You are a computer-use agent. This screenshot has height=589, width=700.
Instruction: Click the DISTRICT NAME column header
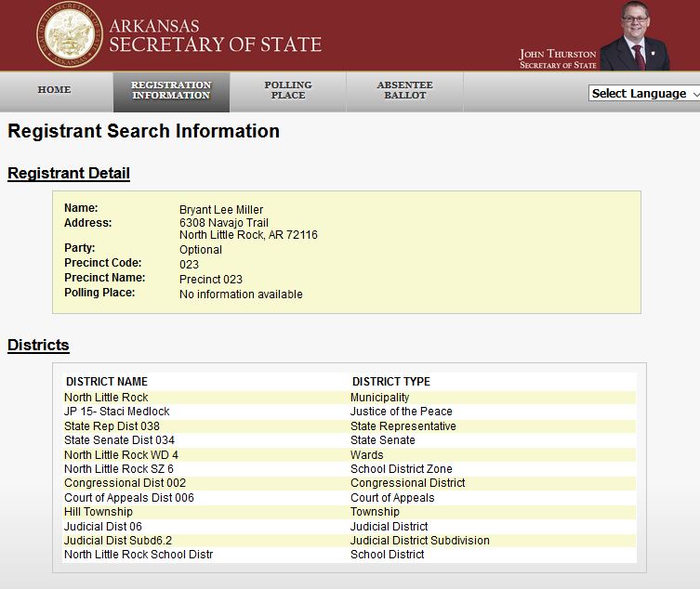click(x=107, y=382)
